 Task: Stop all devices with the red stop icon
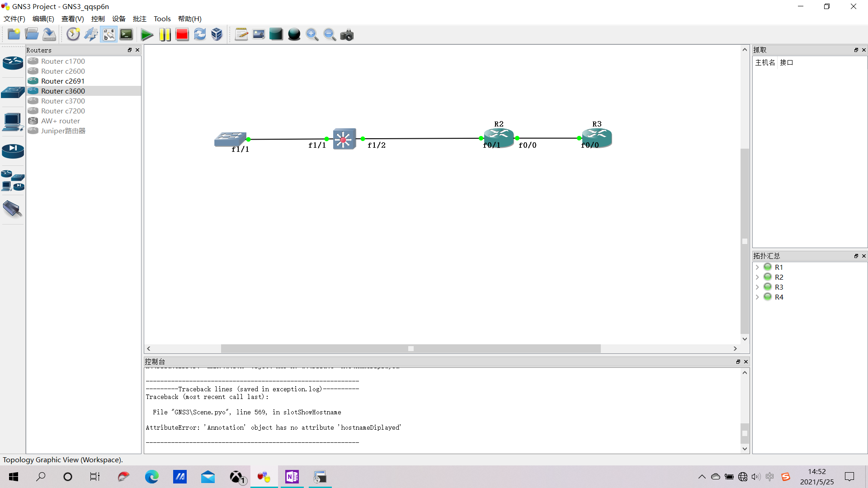182,34
